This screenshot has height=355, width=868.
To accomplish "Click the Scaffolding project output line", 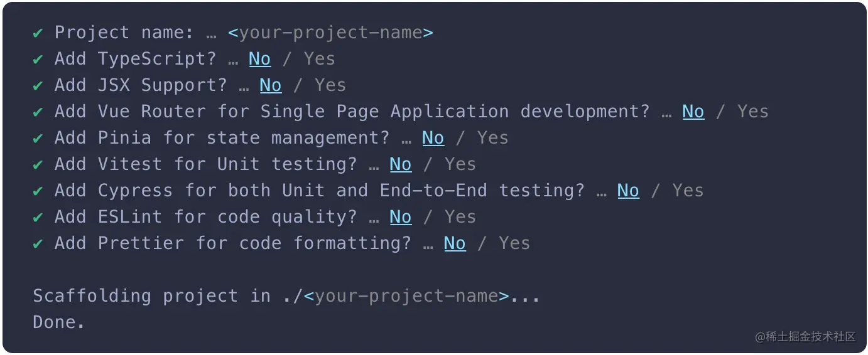I will coord(286,296).
